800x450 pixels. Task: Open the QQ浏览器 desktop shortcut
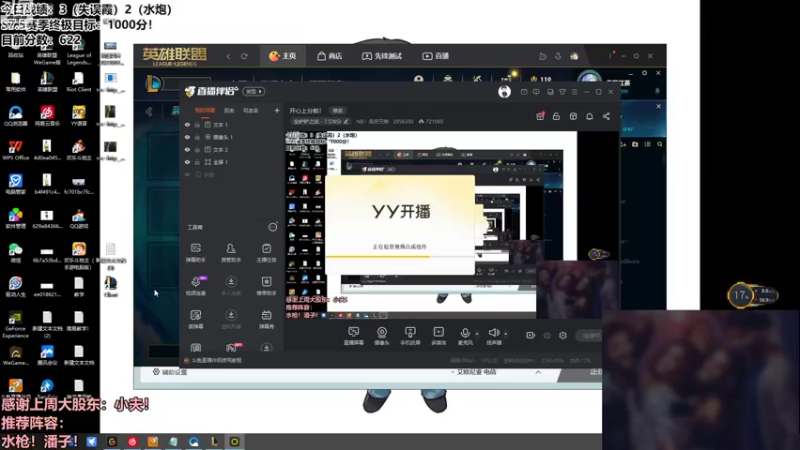16,117
